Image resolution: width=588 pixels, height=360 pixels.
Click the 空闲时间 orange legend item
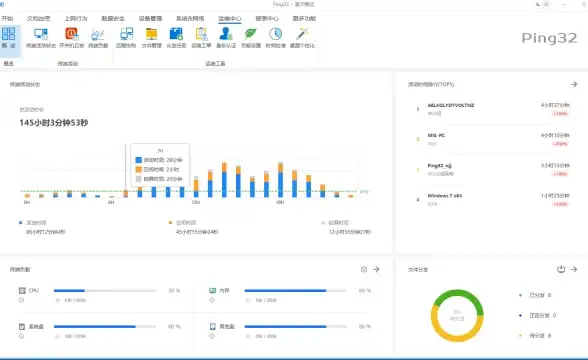[x=183, y=223]
